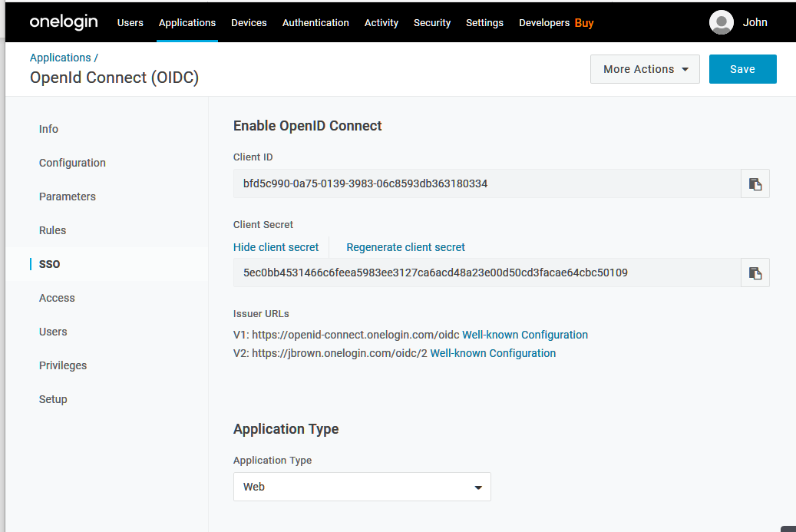
Task: Copy the Client Secret value
Action: click(755, 273)
